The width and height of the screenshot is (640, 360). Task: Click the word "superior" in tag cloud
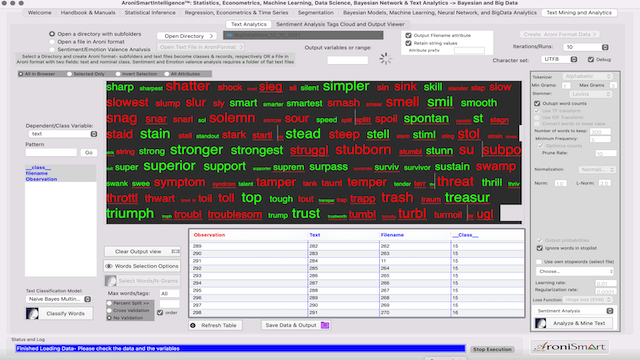[169, 166]
